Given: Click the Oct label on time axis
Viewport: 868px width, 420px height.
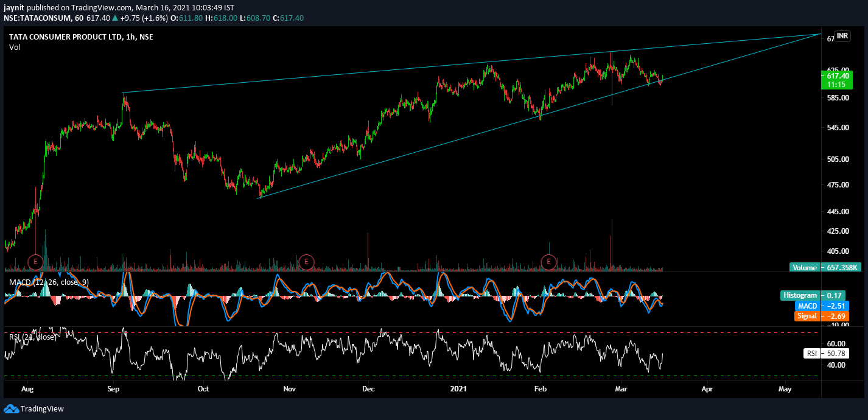Looking at the screenshot, I should tap(203, 388).
